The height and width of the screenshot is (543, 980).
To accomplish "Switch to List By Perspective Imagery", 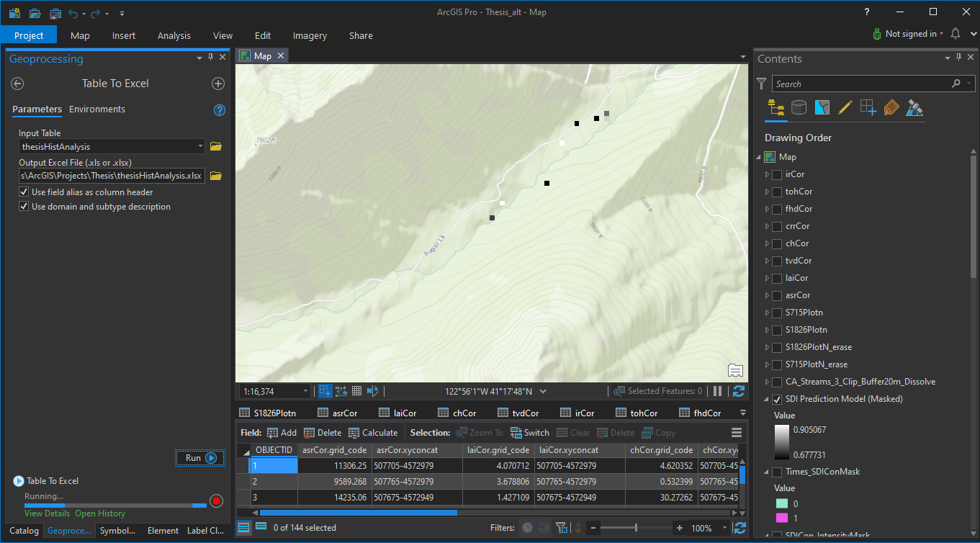I will click(x=914, y=108).
